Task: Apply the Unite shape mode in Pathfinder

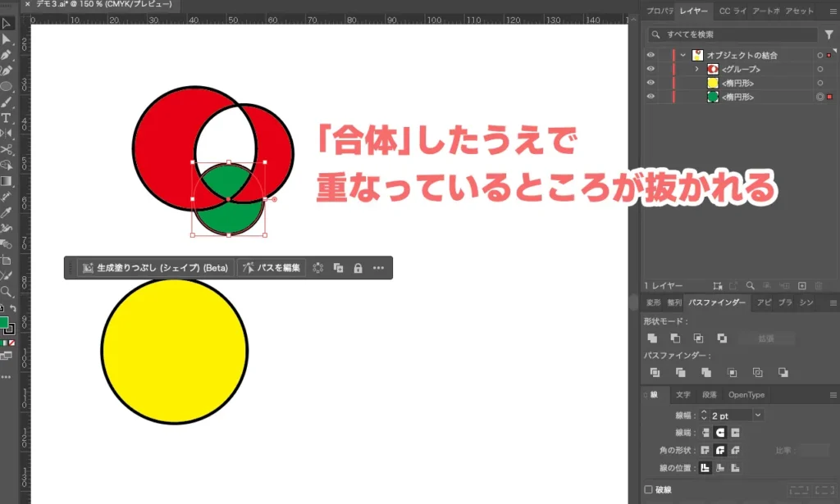Action: pyautogui.click(x=652, y=338)
